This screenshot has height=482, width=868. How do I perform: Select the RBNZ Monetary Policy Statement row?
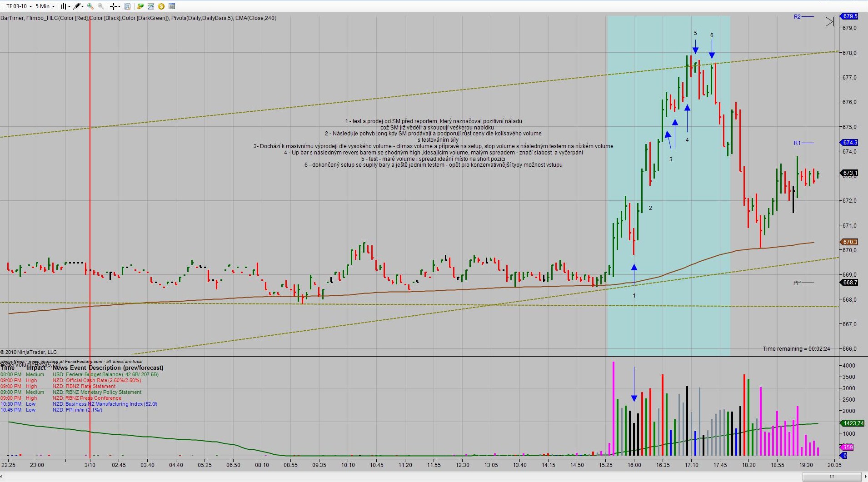click(71, 392)
